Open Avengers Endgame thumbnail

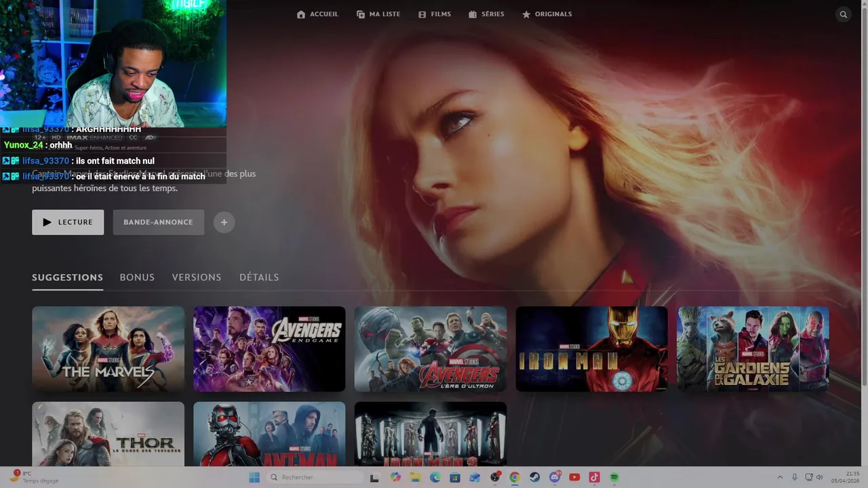(269, 349)
